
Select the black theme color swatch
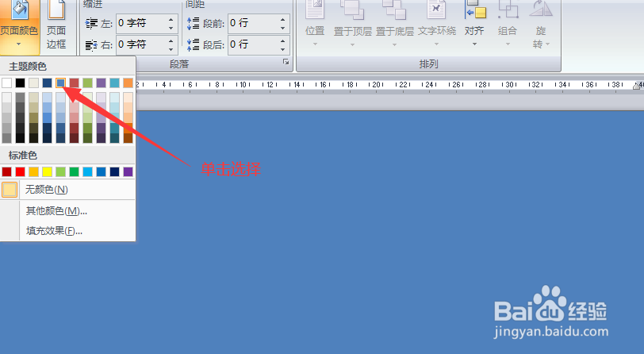20,83
